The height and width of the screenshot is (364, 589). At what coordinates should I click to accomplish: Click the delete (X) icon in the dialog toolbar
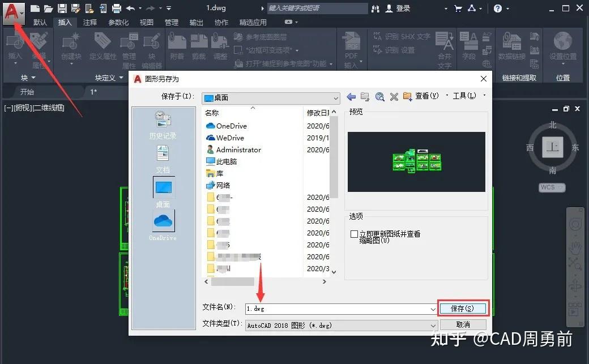coord(394,96)
